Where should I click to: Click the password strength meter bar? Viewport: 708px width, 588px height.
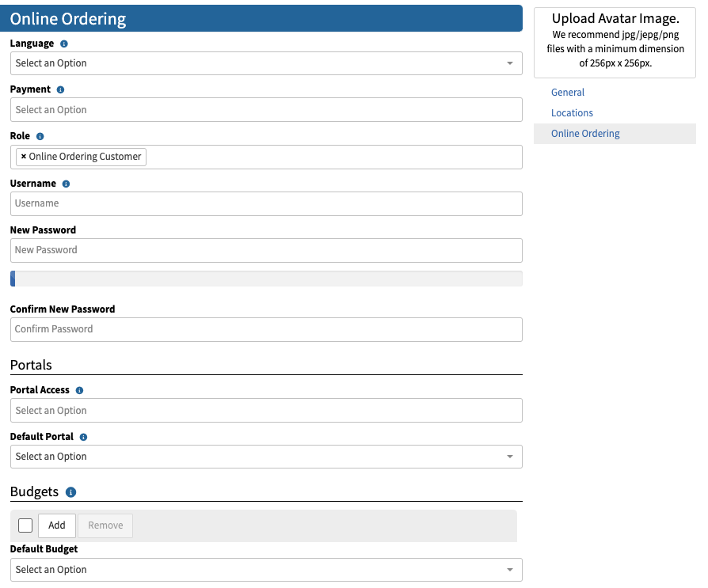266,279
